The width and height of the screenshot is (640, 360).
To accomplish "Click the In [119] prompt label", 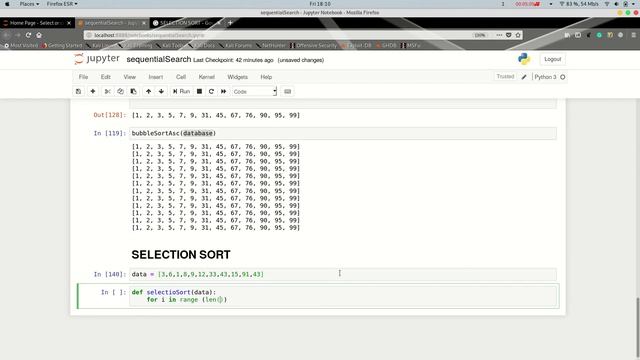I will (109, 133).
